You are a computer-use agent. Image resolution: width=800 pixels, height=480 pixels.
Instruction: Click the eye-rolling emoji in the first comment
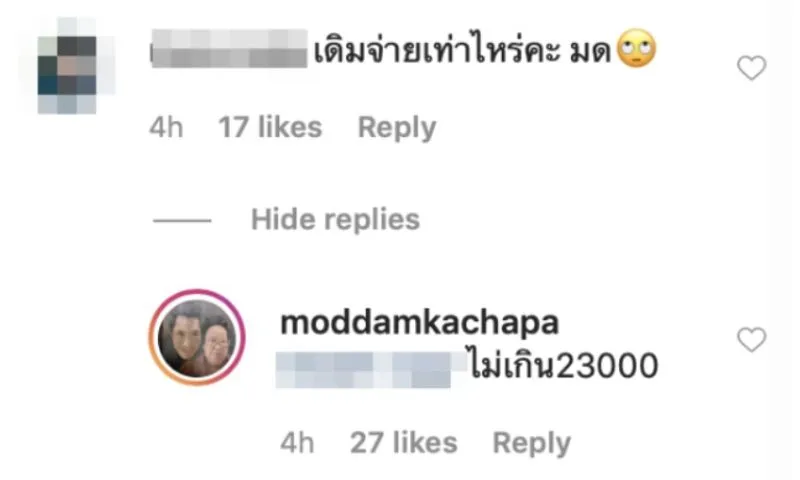point(636,48)
